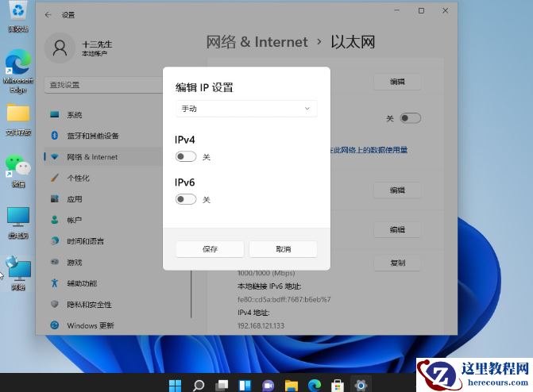Image resolution: width=533 pixels, height=392 pixels.
Task: Click the data usage link on this network
Action: [369, 150]
